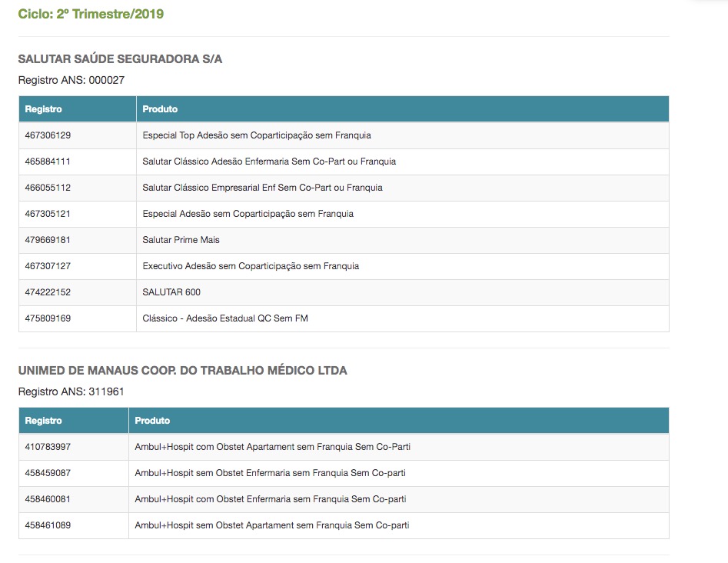Select 'Especial Adesão sem Coparticipação sem Franquia' cell
This screenshot has width=728, height=563.
tap(248, 214)
